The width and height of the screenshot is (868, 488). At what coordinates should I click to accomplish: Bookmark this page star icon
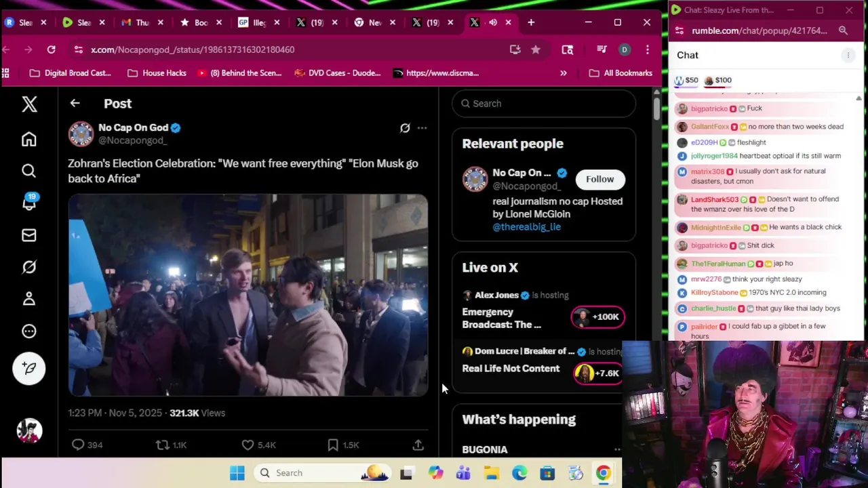point(536,49)
